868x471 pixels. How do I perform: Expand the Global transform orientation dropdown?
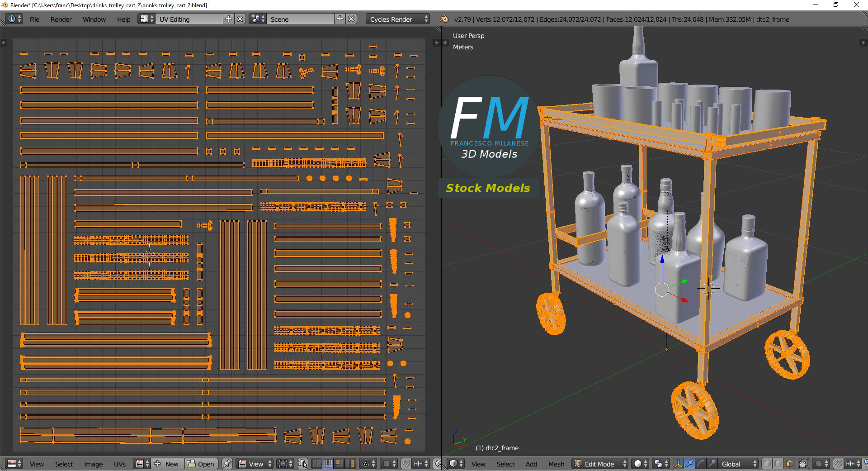coord(738,464)
